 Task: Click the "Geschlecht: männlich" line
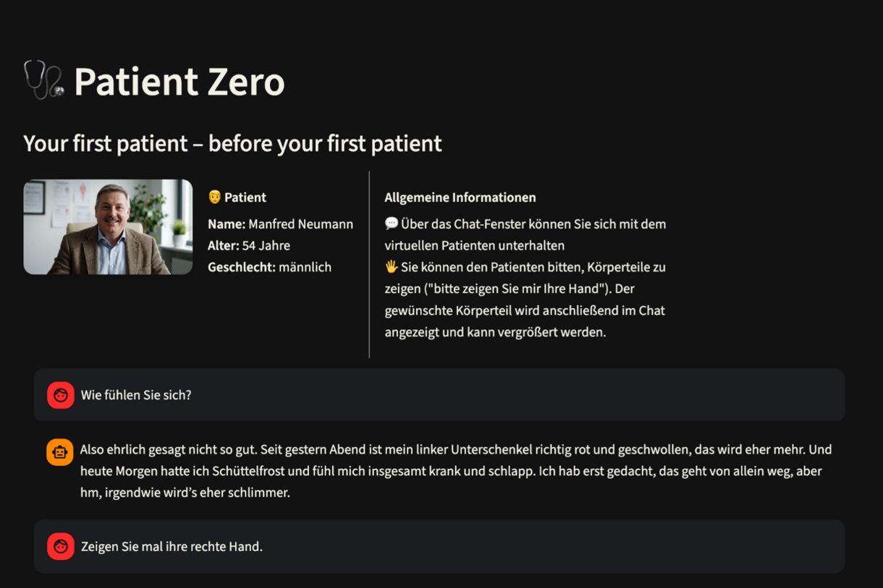pyautogui.click(x=269, y=268)
